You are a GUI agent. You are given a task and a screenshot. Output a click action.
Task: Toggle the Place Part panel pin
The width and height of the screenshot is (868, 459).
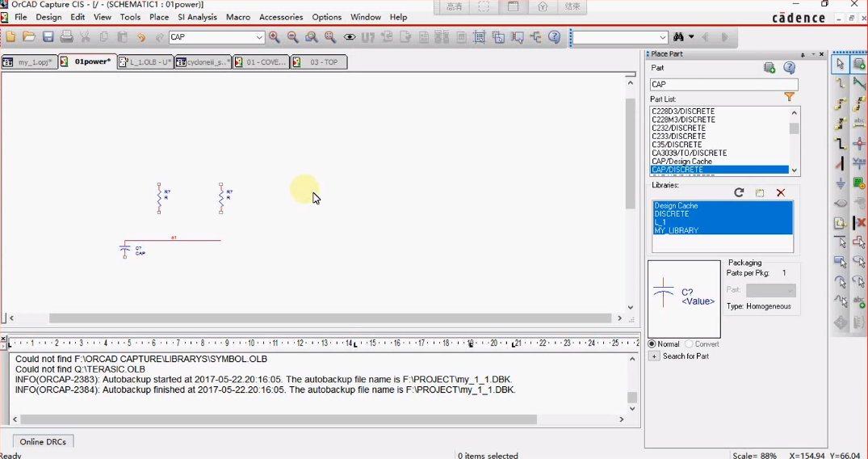tap(803, 54)
